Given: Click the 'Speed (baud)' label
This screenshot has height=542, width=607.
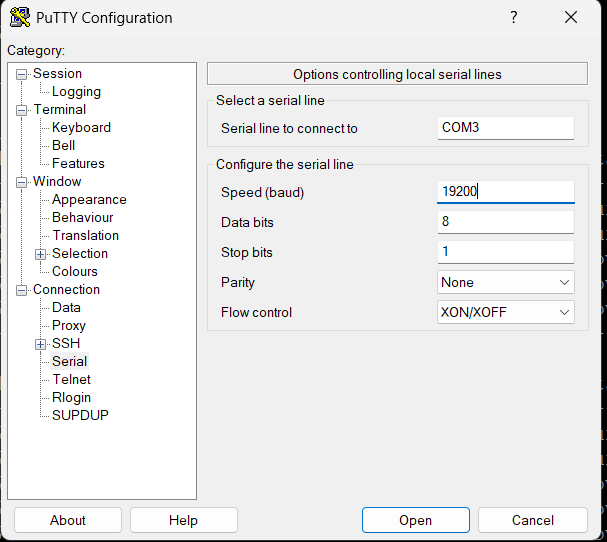Looking at the screenshot, I should point(262,192).
